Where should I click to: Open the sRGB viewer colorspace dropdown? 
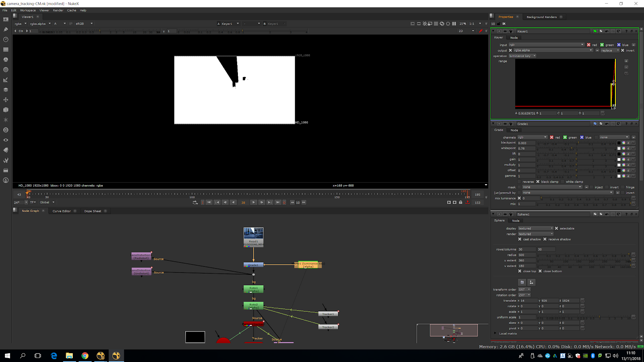pyautogui.click(x=84, y=24)
